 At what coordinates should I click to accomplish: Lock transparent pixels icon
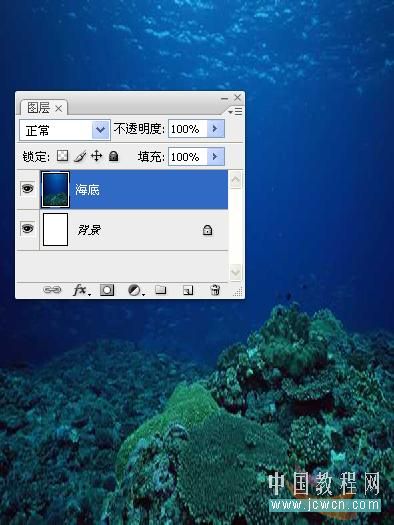pyautogui.click(x=62, y=156)
